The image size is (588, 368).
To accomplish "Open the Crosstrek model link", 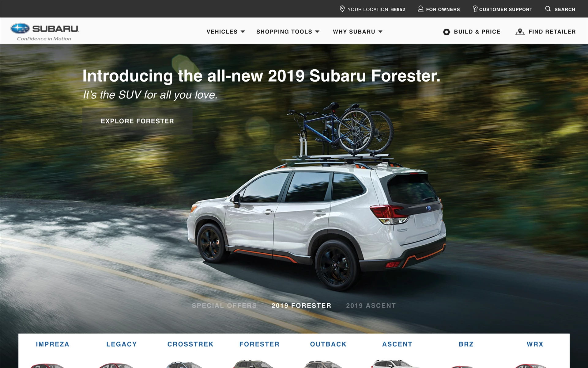I will click(190, 344).
